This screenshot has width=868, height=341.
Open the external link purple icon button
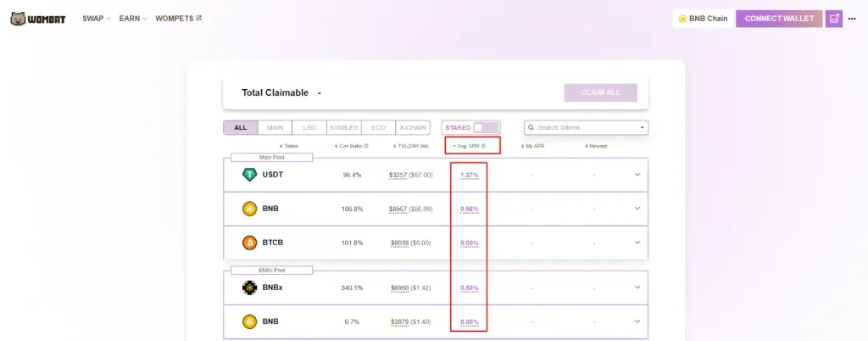pyautogui.click(x=834, y=19)
